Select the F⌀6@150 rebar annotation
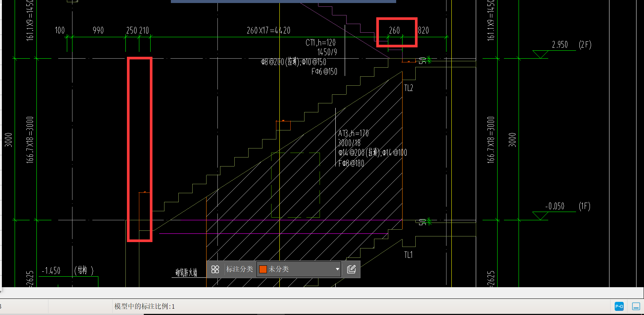This screenshot has height=315, width=644. pyautogui.click(x=324, y=71)
